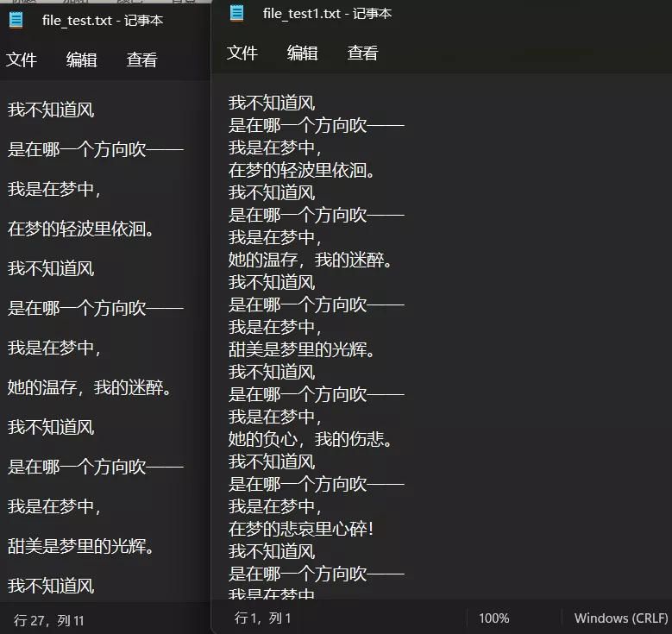This screenshot has width=672, height=634.
Task: Click the line 她的负心，我的伤悲。
Action: tap(310, 439)
